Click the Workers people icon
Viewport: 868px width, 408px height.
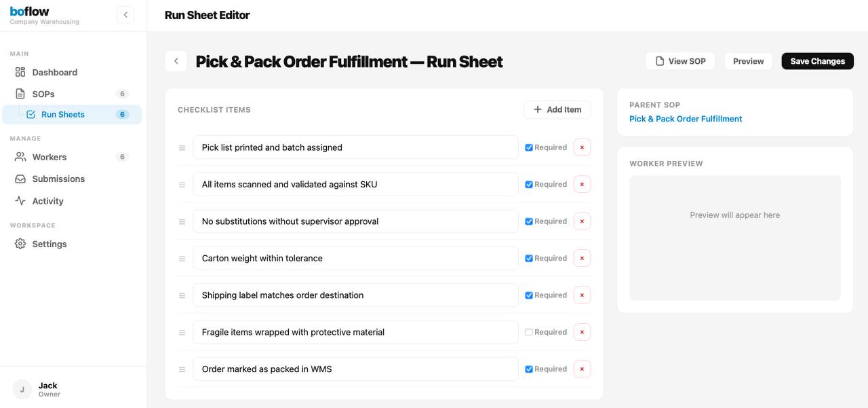pos(20,157)
